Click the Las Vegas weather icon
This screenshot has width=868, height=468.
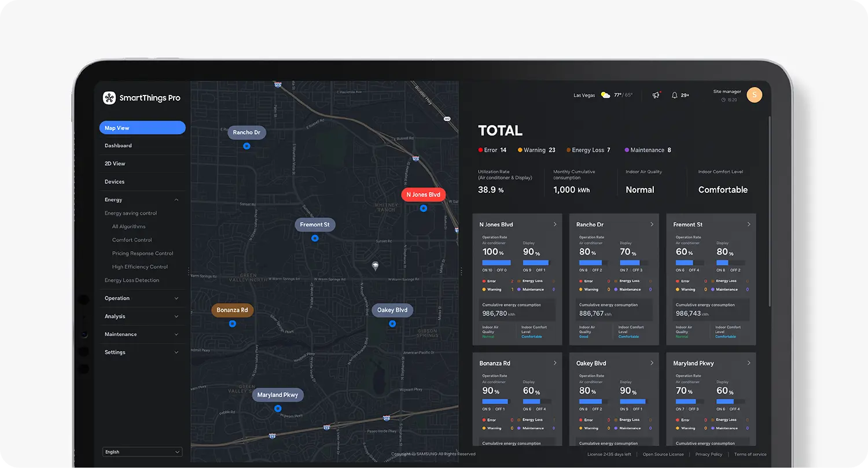tap(605, 95)
